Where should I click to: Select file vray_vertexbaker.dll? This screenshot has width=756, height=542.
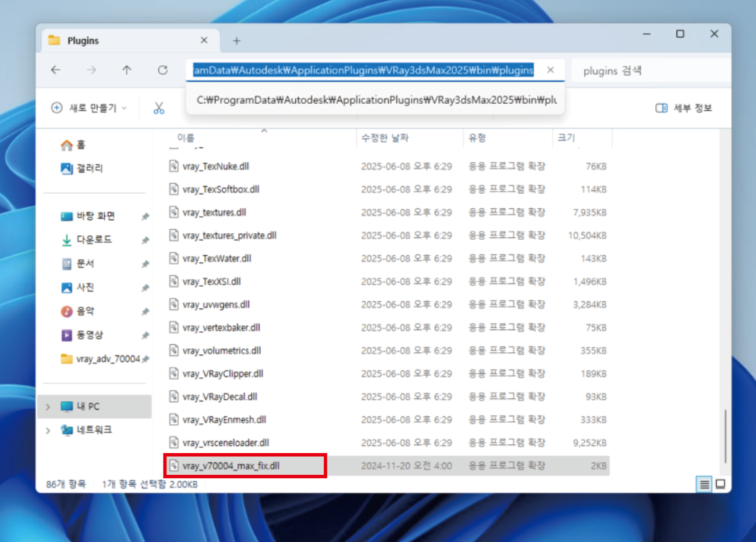pos(221,328)
